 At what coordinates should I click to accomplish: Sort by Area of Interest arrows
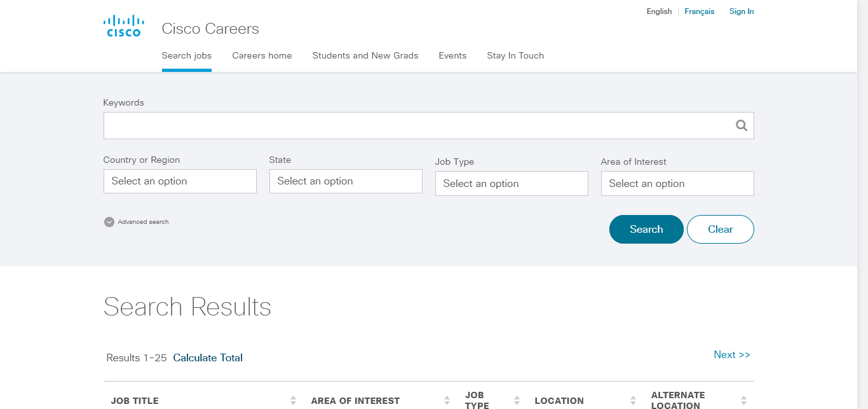(447, 400)
